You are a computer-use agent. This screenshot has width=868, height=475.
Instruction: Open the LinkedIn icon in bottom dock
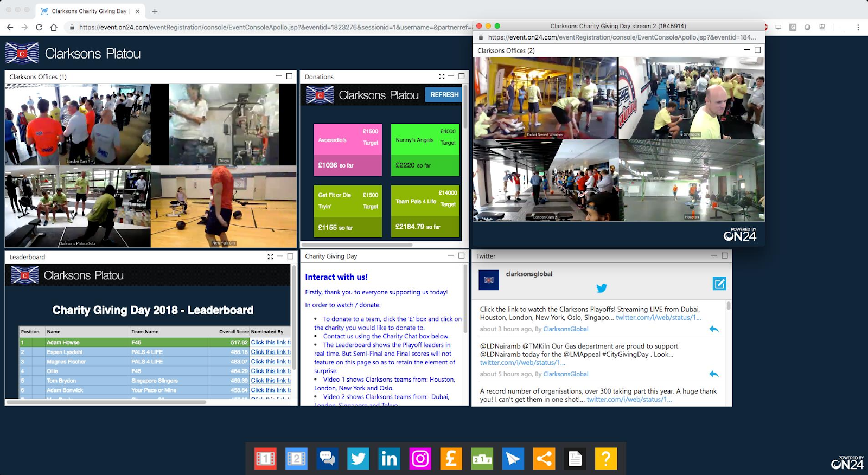click(389, 459)
